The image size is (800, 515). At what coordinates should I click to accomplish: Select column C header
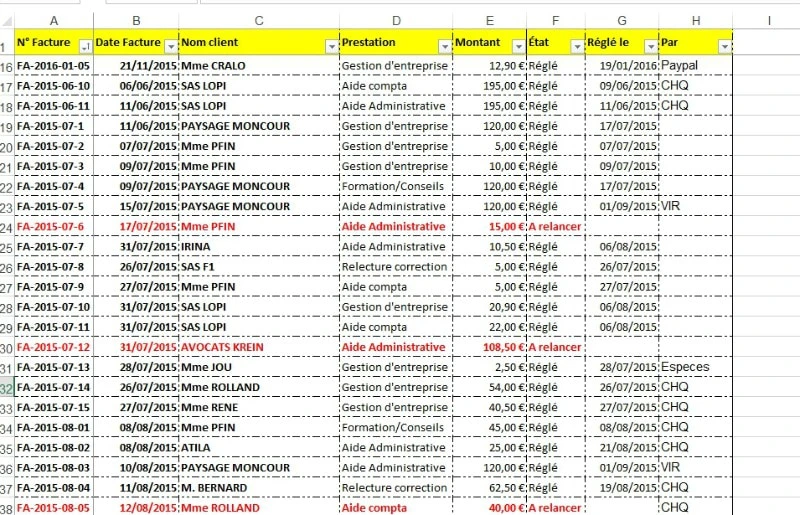coord(259,20)
